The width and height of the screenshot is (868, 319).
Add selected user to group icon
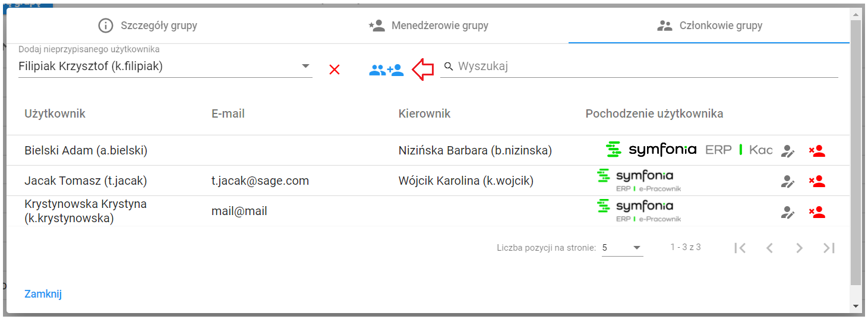pyautogui.click(x=386, y=70)
